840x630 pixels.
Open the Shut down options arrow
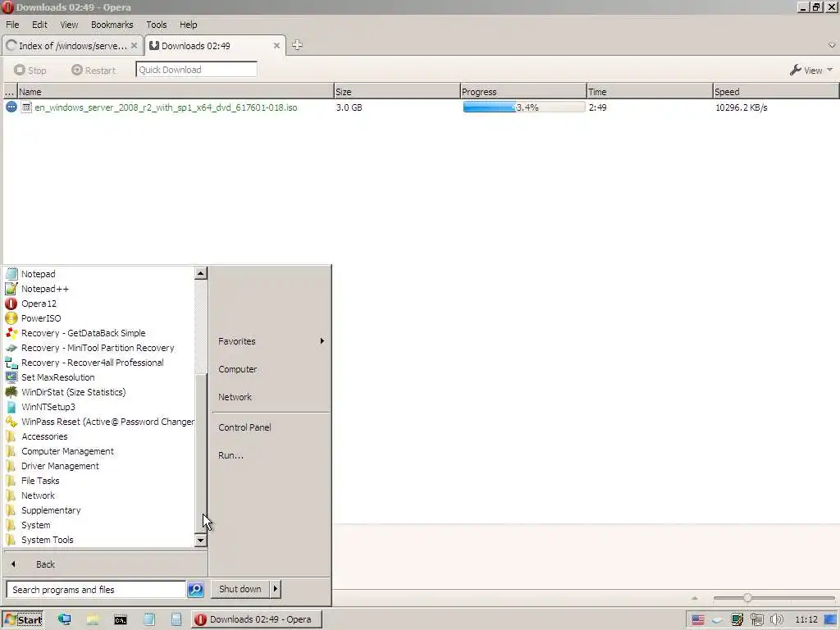[276, 589]
